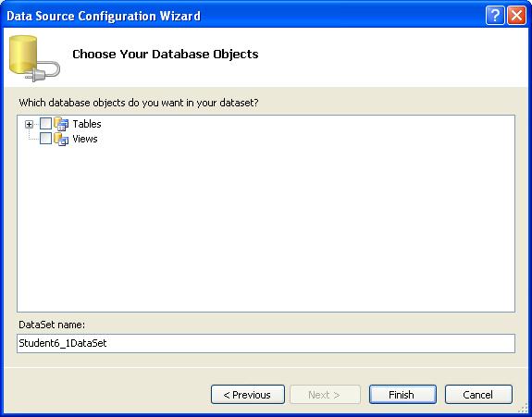Click the Data Source Configuration Wizard title
Viewport: 532px width, 417px height.
[x=104, y=16]
